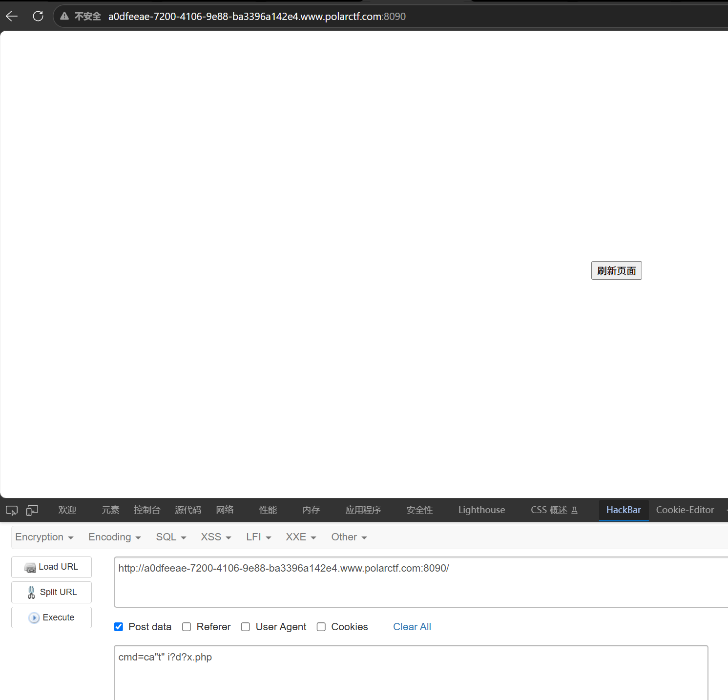
Task: Reload the page with the refresh icon
Action: click(38, 16)
